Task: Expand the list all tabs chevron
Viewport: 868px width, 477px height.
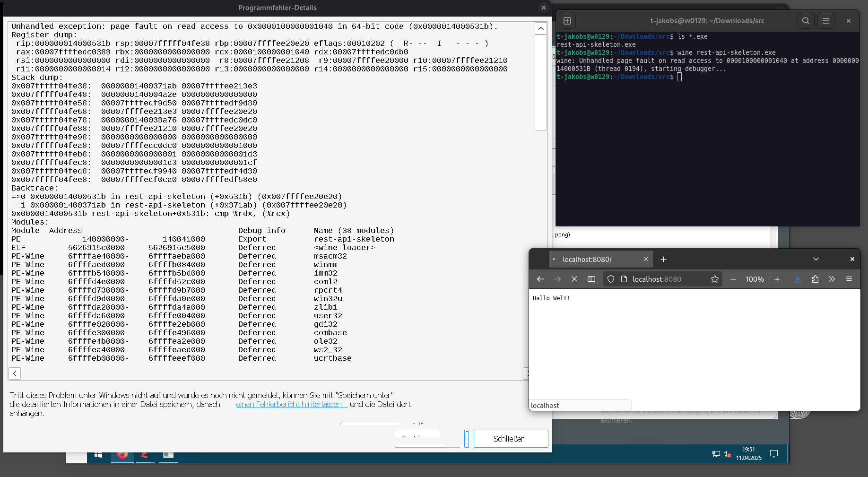Action: point(816,259)
